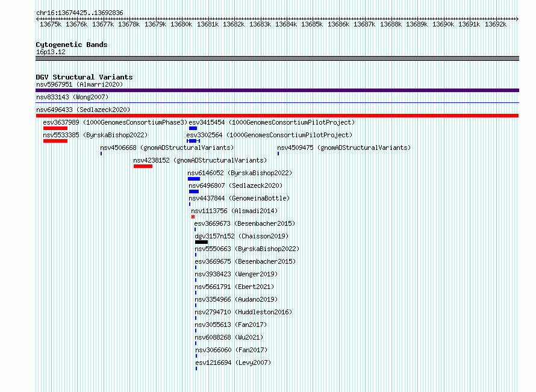This screenshot has height=392, width=536.
Task: Open nsv3354966 (Audano2019) variant
Action: pos(236,299)
